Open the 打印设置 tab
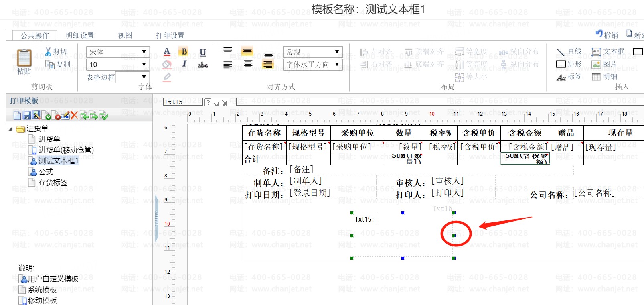 (170, 35)
